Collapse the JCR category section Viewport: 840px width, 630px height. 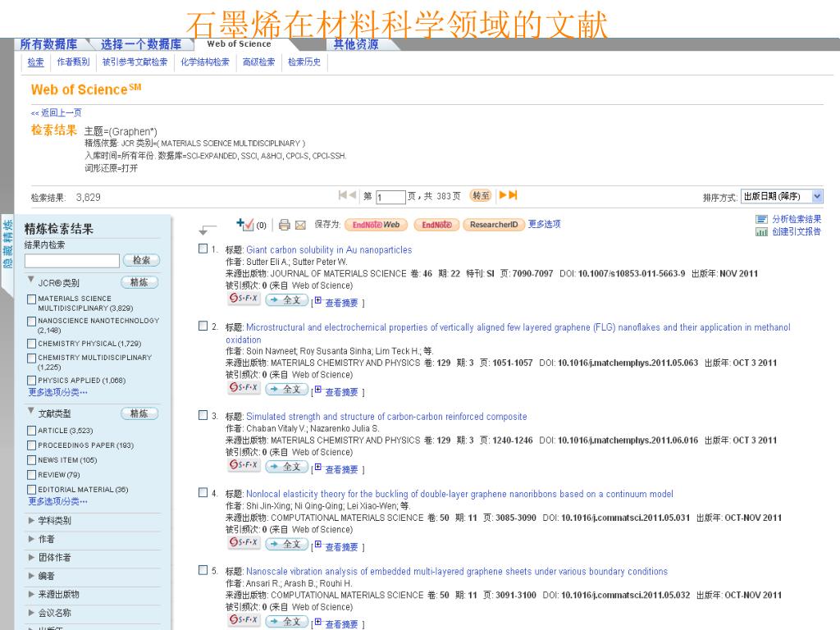[31, 280]
